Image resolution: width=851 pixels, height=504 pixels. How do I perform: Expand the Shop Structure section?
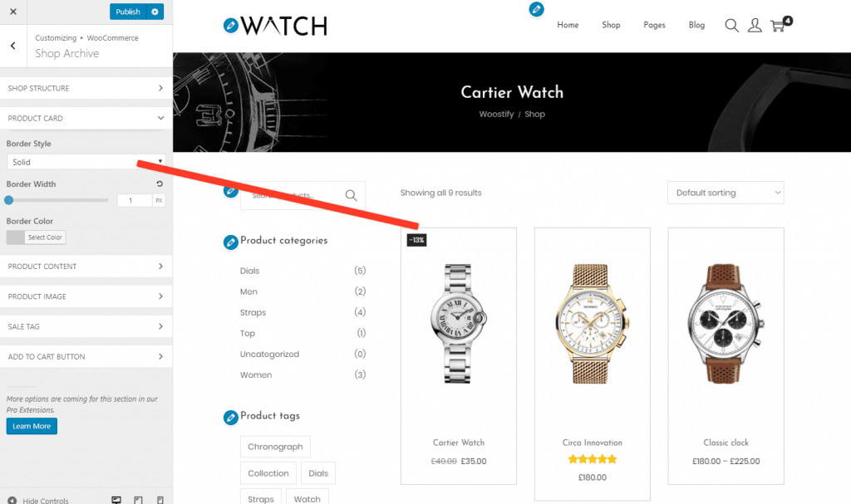pos(86,88)
